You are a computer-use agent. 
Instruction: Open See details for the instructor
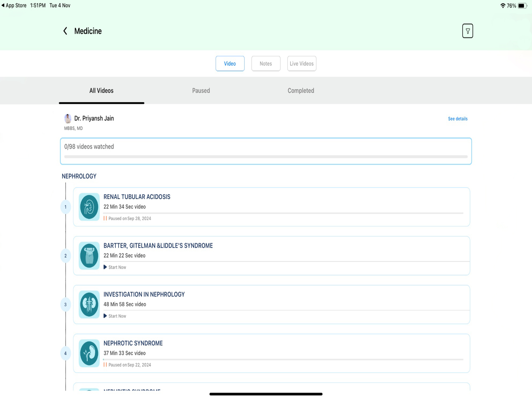[458, 119]
